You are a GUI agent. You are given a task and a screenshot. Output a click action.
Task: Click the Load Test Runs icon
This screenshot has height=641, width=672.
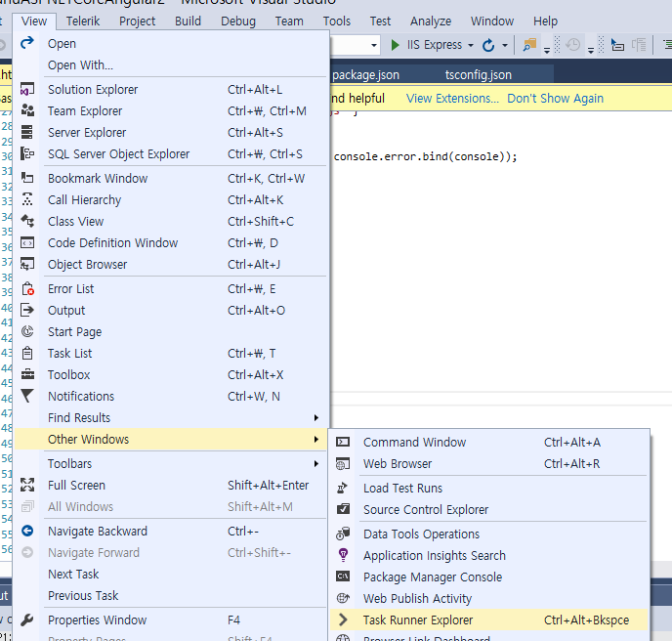pos(343,488)
